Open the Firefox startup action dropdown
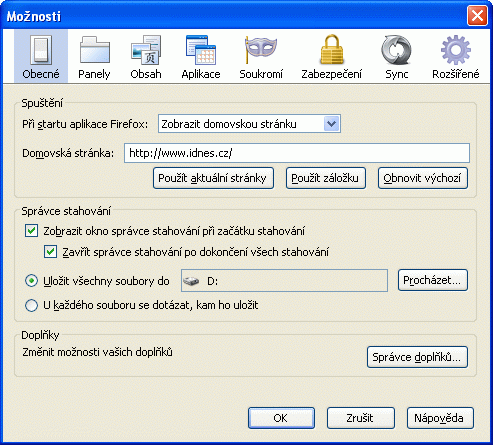The height and width of the screenshot is (445, 493). tap(249, 124)
